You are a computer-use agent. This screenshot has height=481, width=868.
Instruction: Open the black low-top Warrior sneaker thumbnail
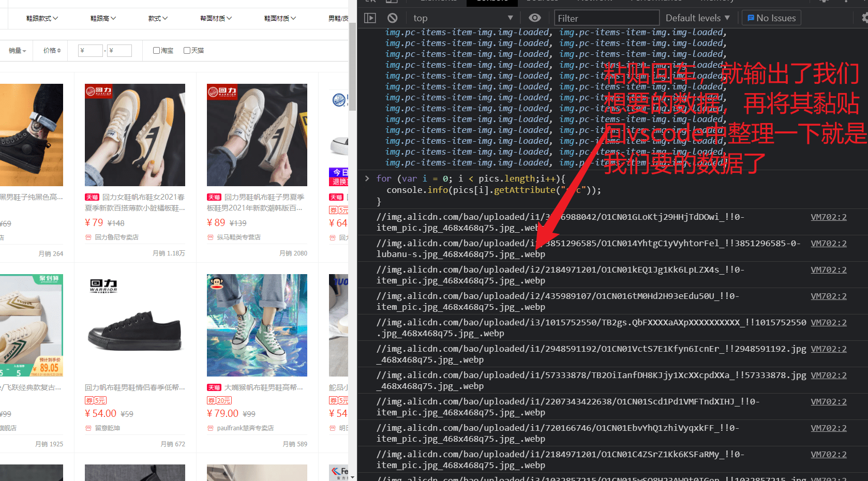click(135, 325)
